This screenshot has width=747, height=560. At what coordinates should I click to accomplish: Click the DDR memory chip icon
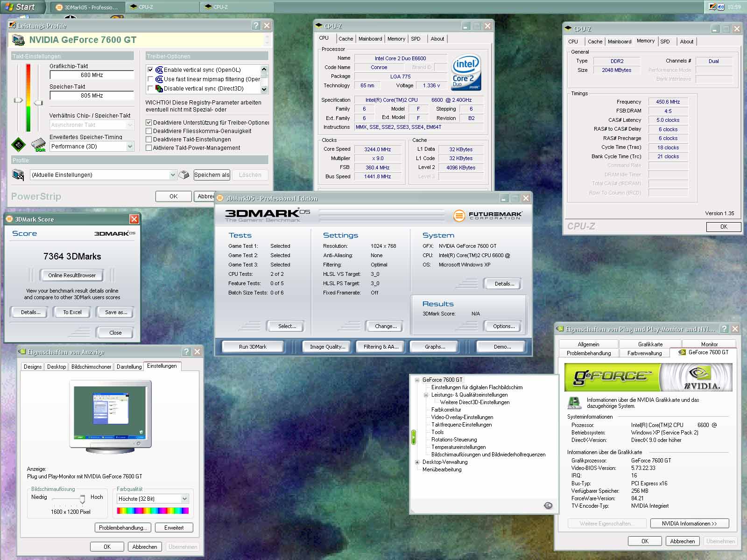tap(39, 145)
